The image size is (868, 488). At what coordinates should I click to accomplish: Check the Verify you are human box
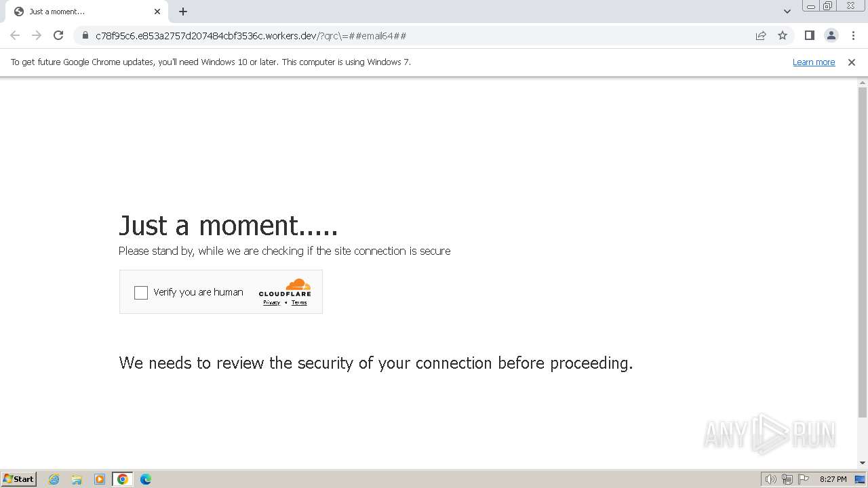[141, 293]
